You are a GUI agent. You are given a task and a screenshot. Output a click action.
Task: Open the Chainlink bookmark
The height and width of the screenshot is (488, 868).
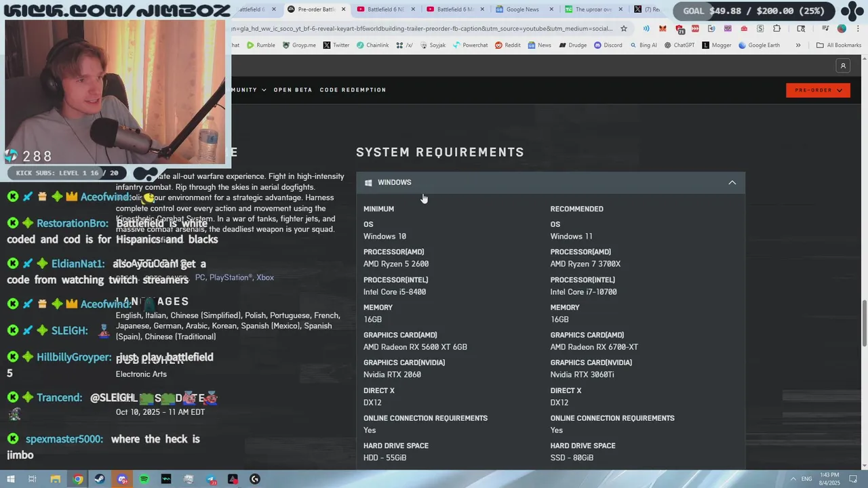point(372,45)
